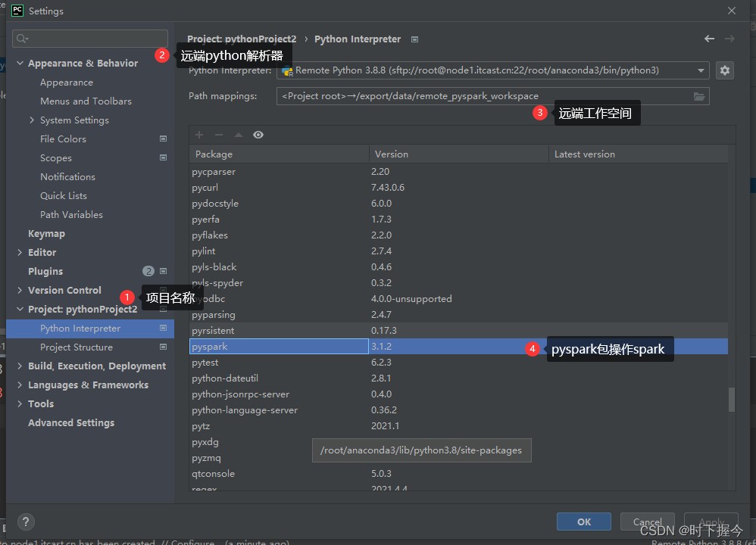The image size is (756, 545).
Task: Click the interpreter gear settings icon
Action: (x=724, y=70)
